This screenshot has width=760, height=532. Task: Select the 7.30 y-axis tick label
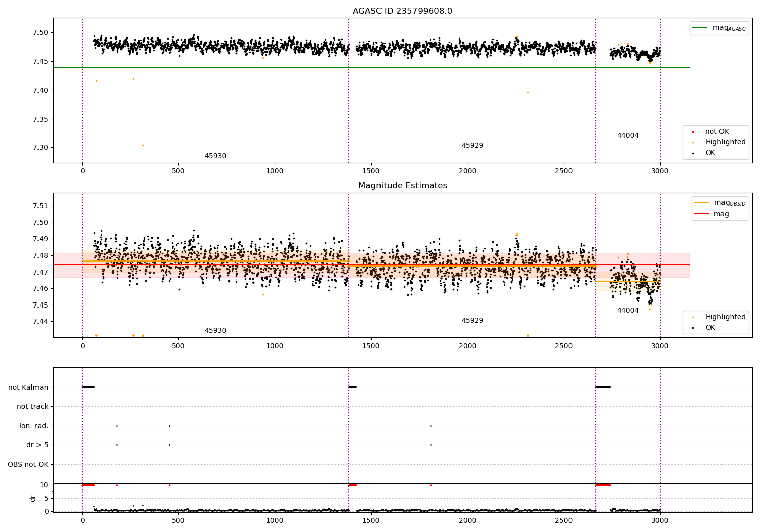tap(40, 148)
